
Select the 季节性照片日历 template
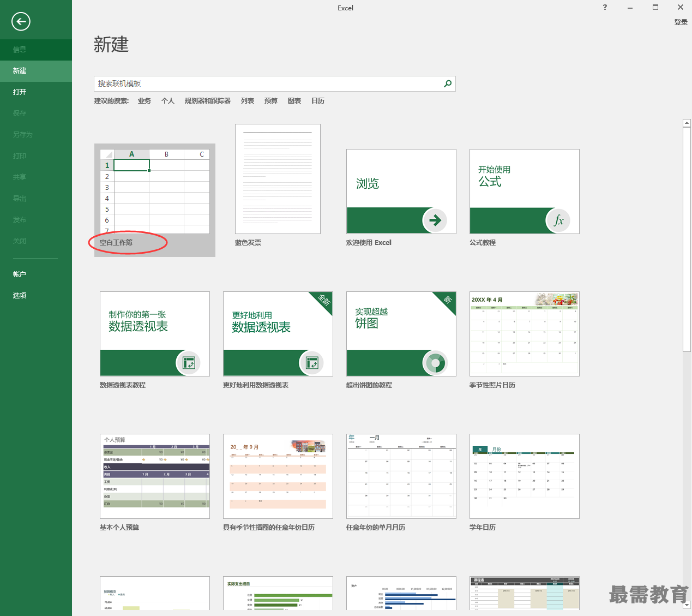click(525, 334)
